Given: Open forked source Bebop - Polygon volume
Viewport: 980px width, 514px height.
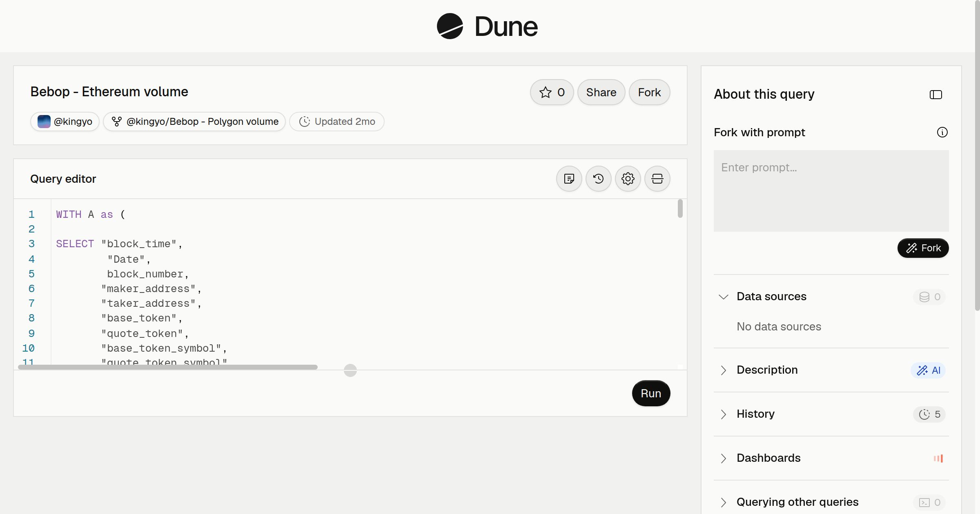Looking at the screenshot, I should [x=194, y=122].
